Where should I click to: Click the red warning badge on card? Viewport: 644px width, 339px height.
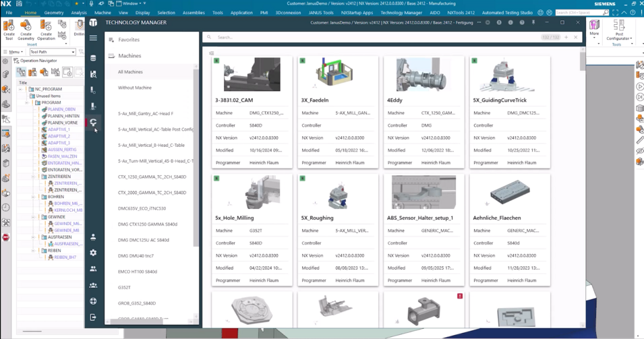coord(460,296)
